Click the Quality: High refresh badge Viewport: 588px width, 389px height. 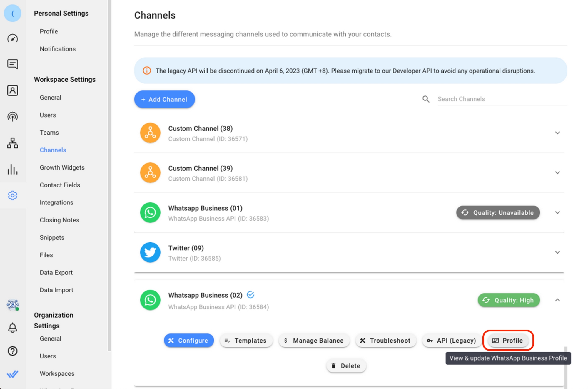pyautogui.click(x=508, y=300)
